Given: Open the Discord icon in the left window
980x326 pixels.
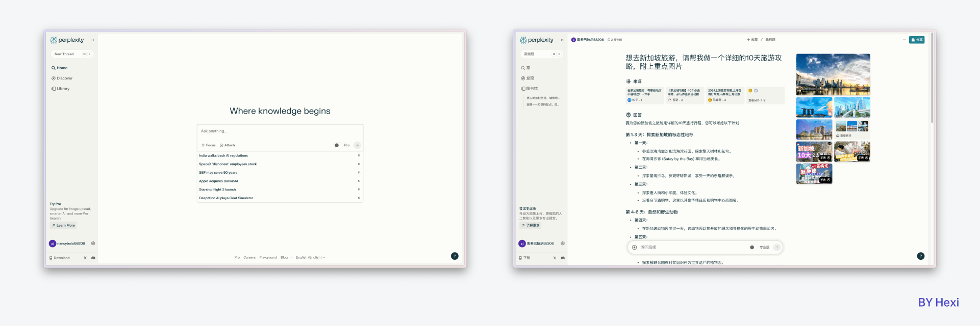Looking at the screenshot, I should point(93,258).
